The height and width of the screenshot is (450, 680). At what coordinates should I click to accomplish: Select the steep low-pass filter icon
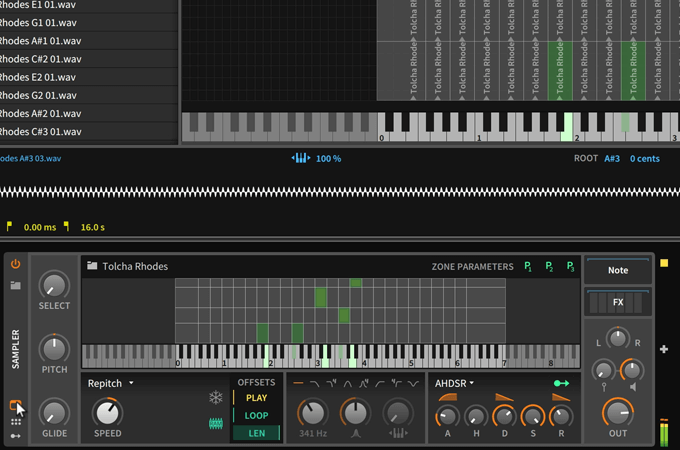coord(331,383)
